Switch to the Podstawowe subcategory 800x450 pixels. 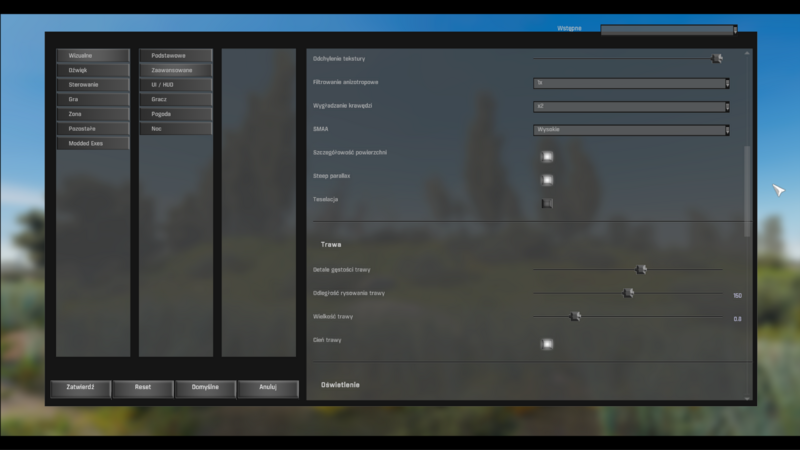tap(176, 56)
